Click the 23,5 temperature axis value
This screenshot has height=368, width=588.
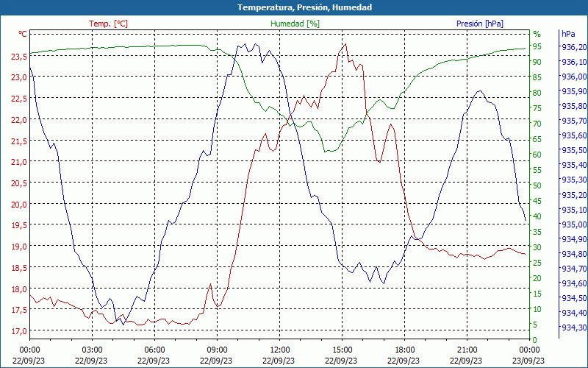click(x=19, y=57)
